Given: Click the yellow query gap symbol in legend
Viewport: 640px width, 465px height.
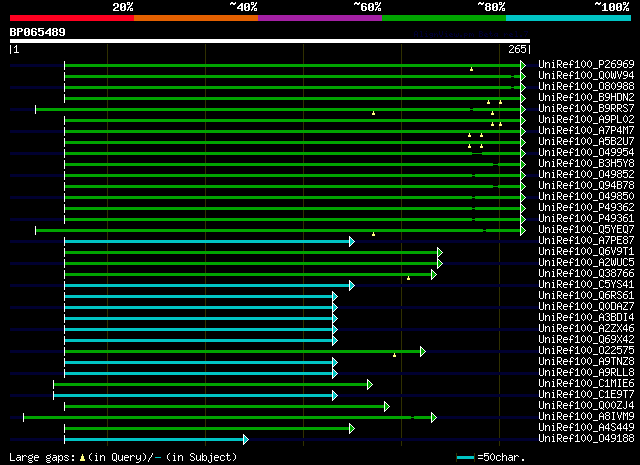Looking at the screenshot, I should pos(82,458).
